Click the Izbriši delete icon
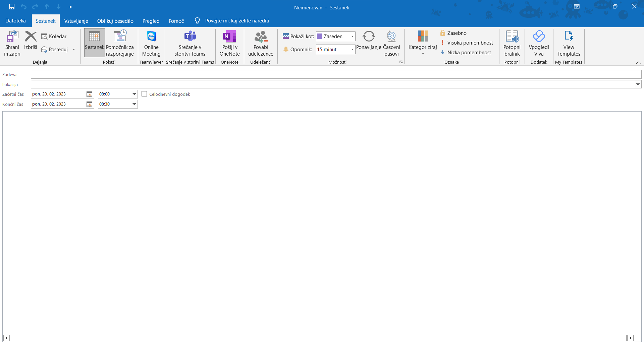 point(31,36)
